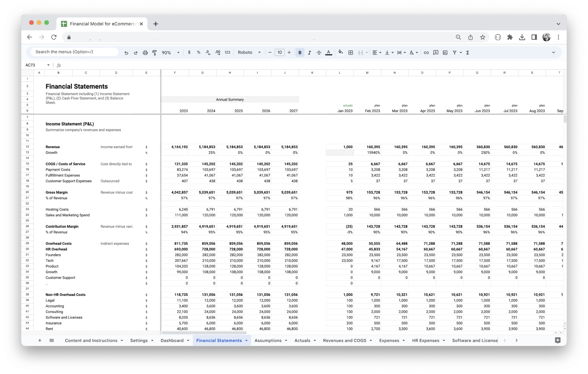Apply bold formatting to selection
The height and width of the screenshot is (374, 588).
(x=299, y=52)
